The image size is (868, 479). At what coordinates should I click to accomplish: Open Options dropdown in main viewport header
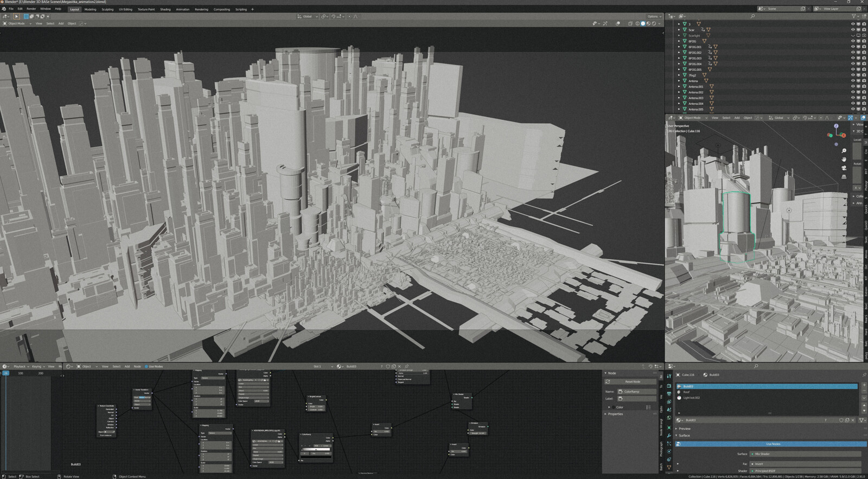(654, 16)
